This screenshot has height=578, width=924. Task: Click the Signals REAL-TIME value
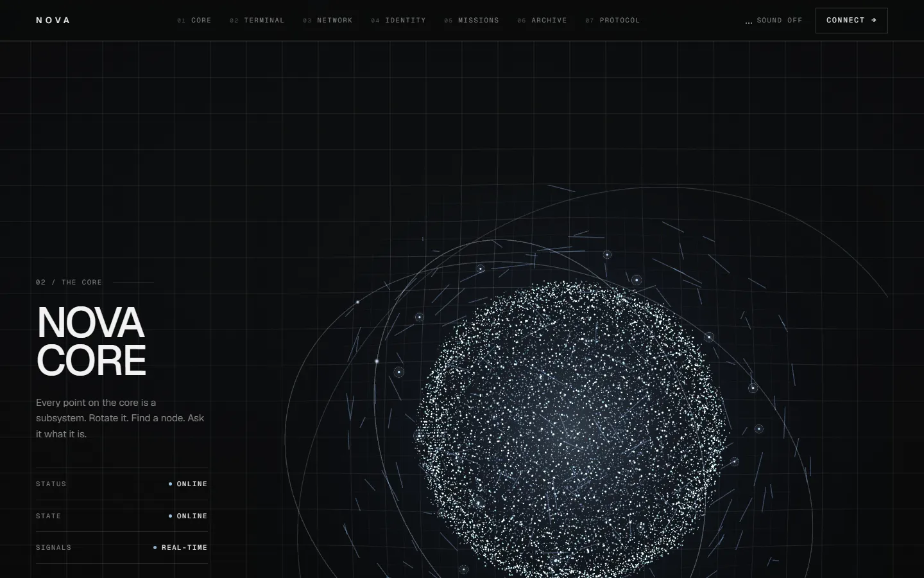click(180, 548)
